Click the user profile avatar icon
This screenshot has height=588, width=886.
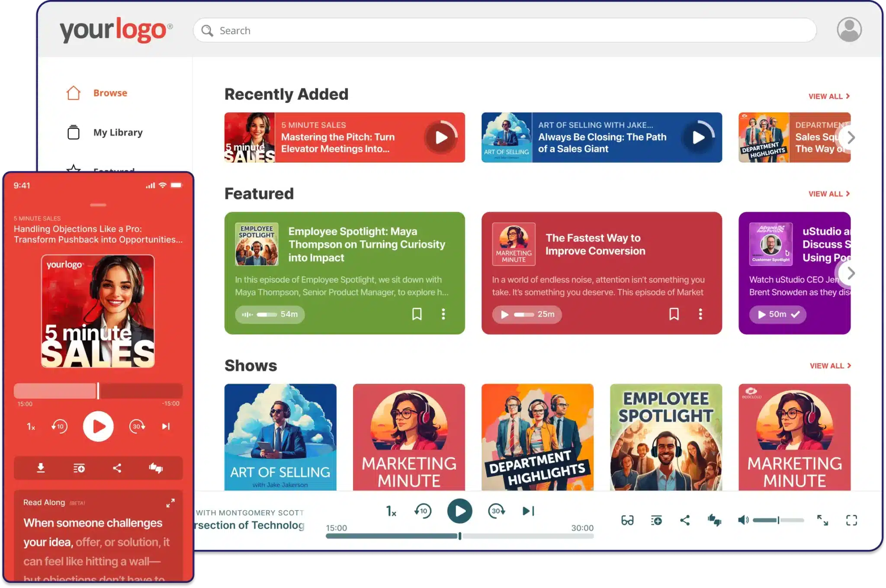tap(849, 30)
